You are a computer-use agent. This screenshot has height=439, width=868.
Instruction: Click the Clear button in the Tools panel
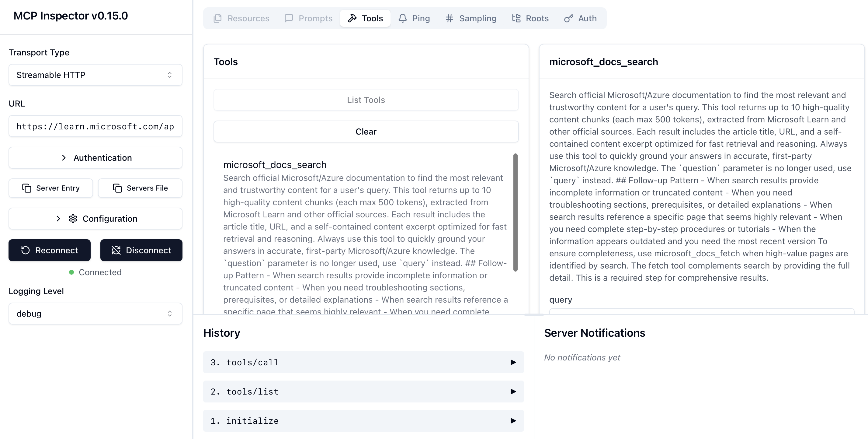pyautogui.click(x=366, y=132)
